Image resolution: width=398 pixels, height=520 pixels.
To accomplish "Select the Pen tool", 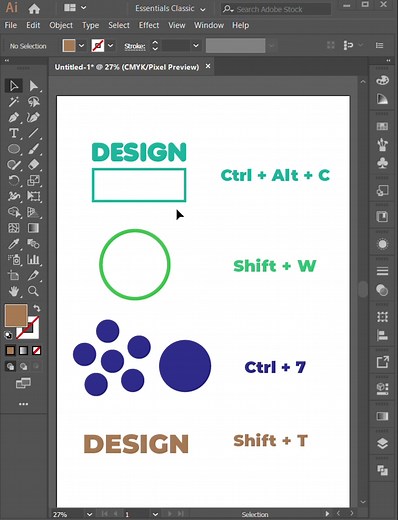I will click(14, 118).
